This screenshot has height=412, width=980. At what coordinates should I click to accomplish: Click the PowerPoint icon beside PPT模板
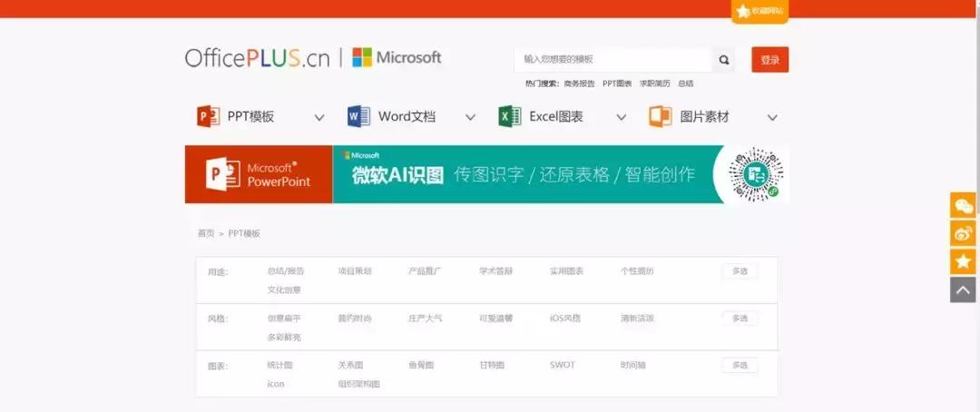(208, 116)
